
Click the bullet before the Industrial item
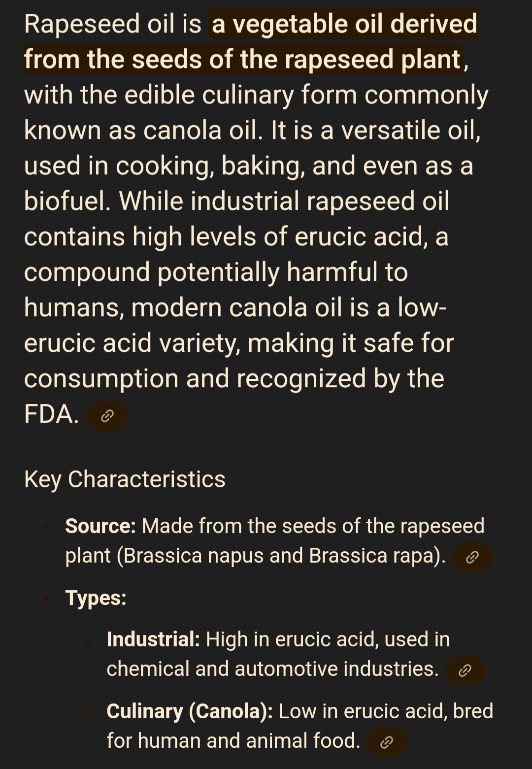pyautogui.click(x=89, y=640)
